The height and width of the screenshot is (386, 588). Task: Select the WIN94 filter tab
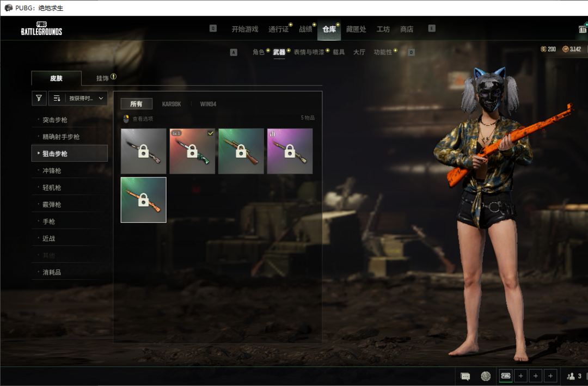(208, 104)
